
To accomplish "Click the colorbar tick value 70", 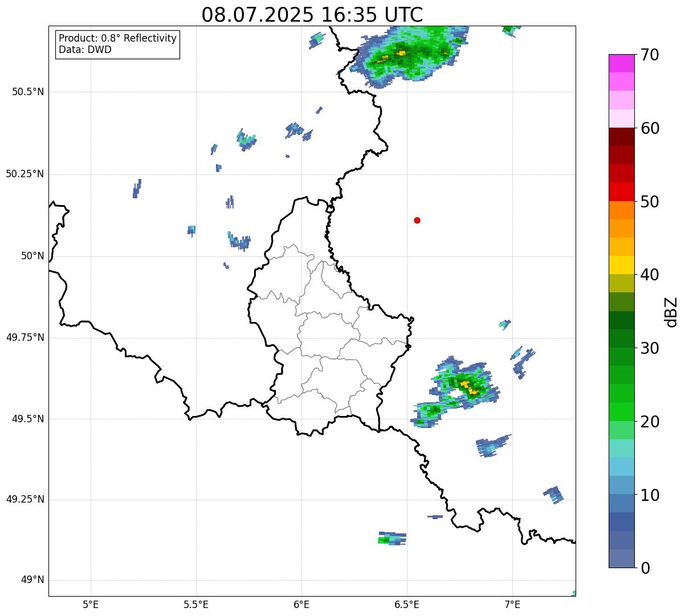I will [x=650, y=55].
